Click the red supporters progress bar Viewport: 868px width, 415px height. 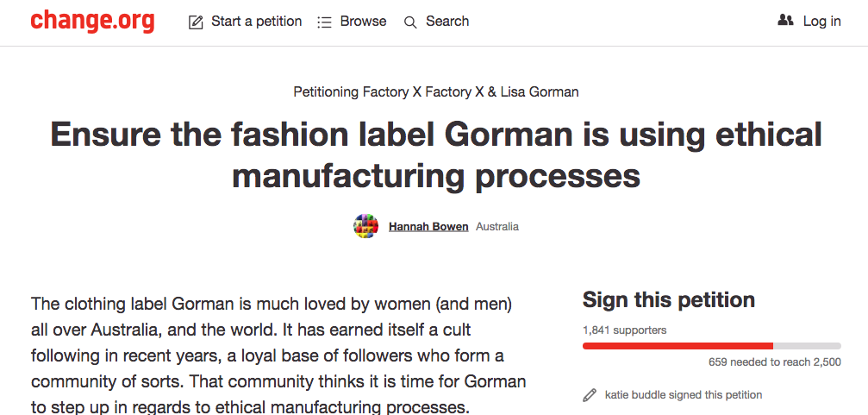pyautogui.click(x=678, y=346)
